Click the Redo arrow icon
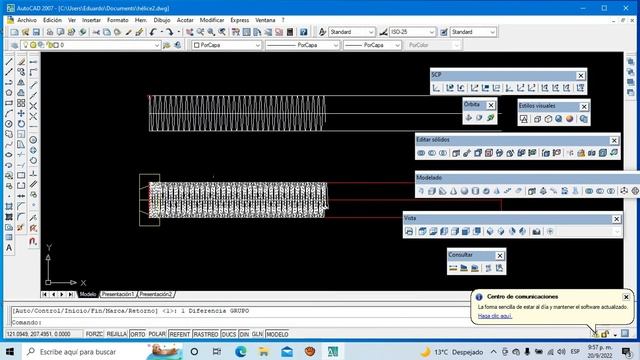Image resolution: width=640 pixels, height=360 pixels. coord(169,32)
